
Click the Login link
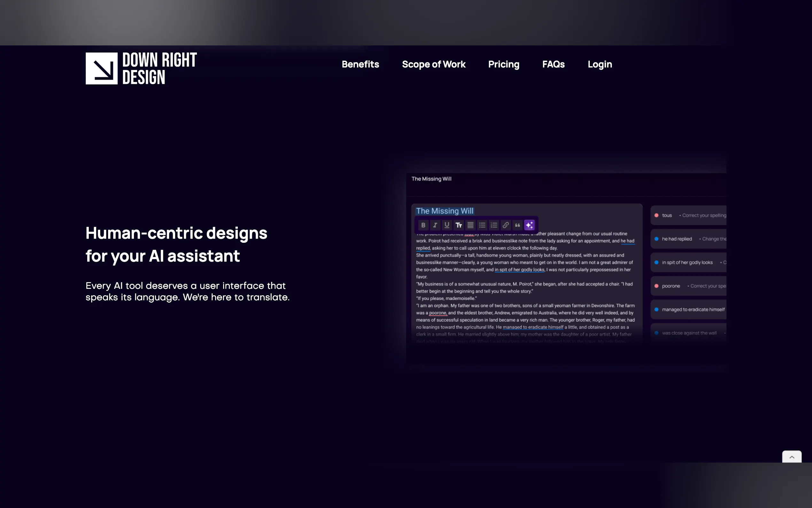[x=599, y=64]
